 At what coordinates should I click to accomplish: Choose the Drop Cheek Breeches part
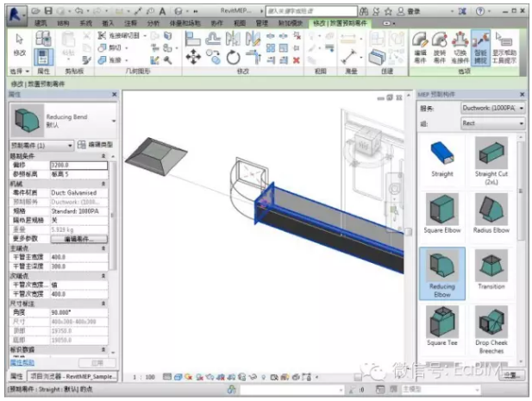[491, 330]
